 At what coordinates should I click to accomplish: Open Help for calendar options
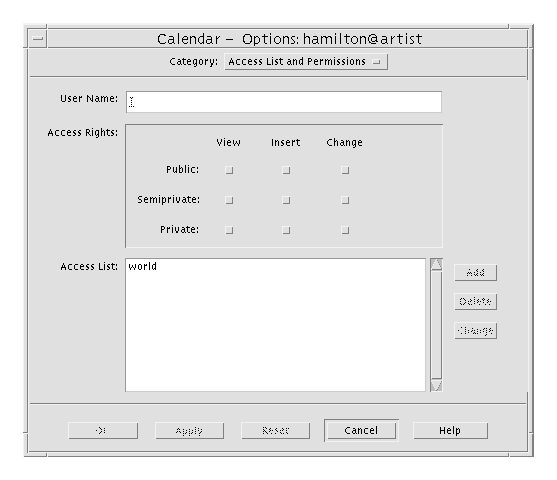[450, 430]
